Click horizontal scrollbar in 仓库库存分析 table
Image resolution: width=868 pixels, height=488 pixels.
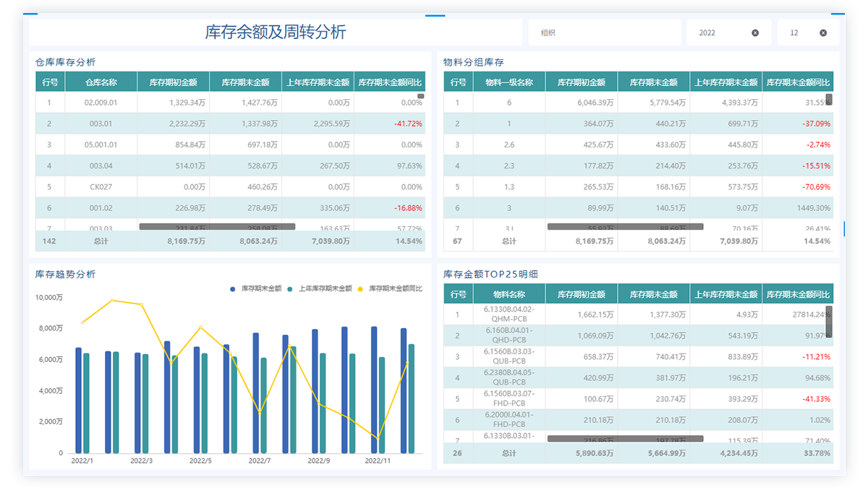217,227
